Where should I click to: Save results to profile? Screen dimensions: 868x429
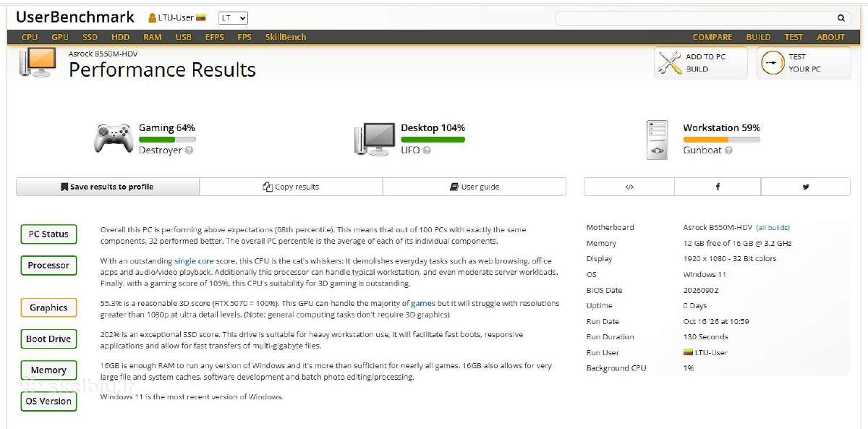click(x=108, y=187)
